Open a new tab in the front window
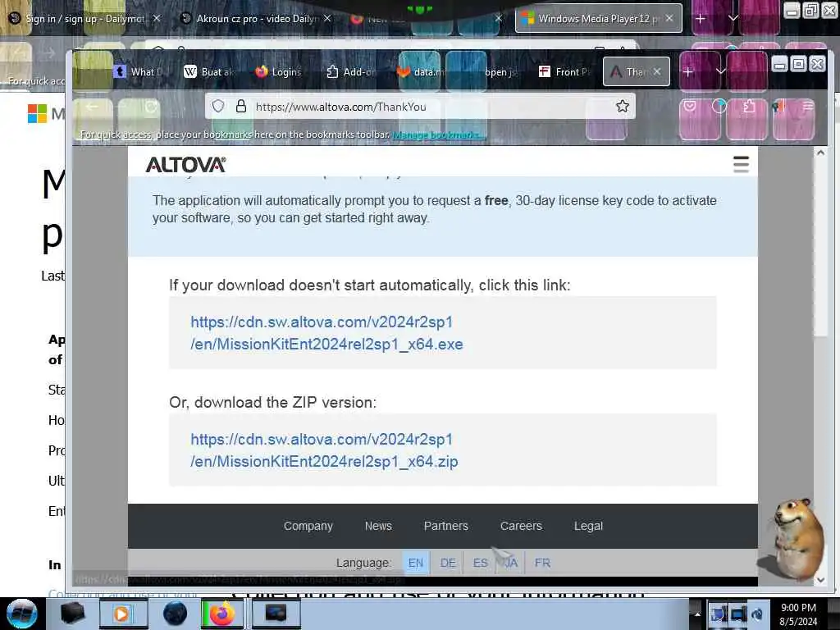The width and height of the screenshot is (840, 630). tap(688, 71)
